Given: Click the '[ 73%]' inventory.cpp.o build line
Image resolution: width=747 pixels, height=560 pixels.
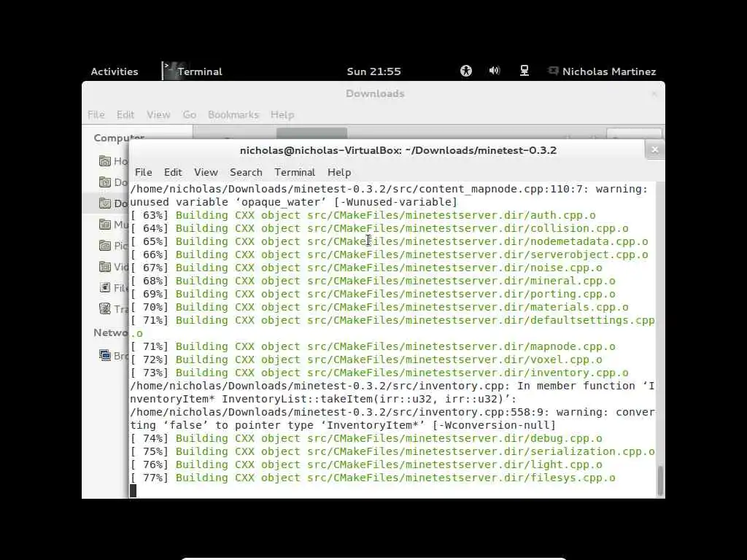Looking at the screenshot, I should [x=379, y=373].
